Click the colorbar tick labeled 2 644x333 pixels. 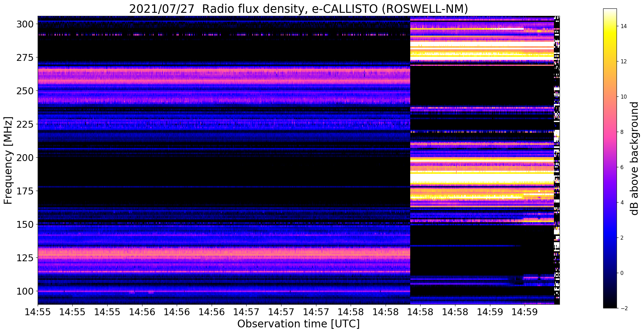click(x=622, y=238)
